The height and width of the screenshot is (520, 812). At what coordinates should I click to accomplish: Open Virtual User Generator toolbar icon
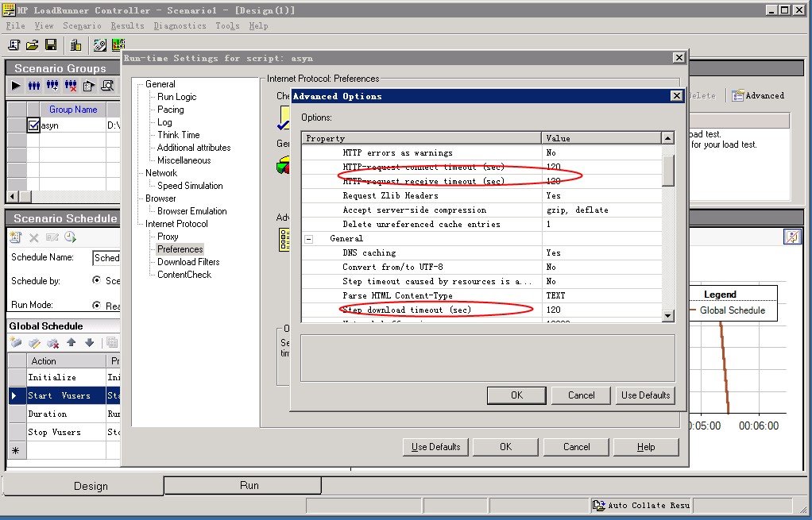click(x=100, y=45)
